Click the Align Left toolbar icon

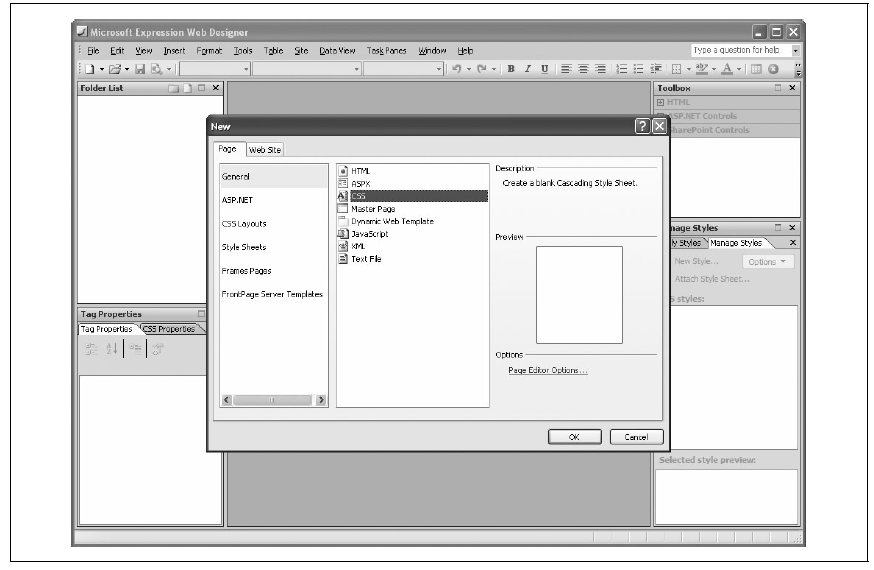click(566, 69)
